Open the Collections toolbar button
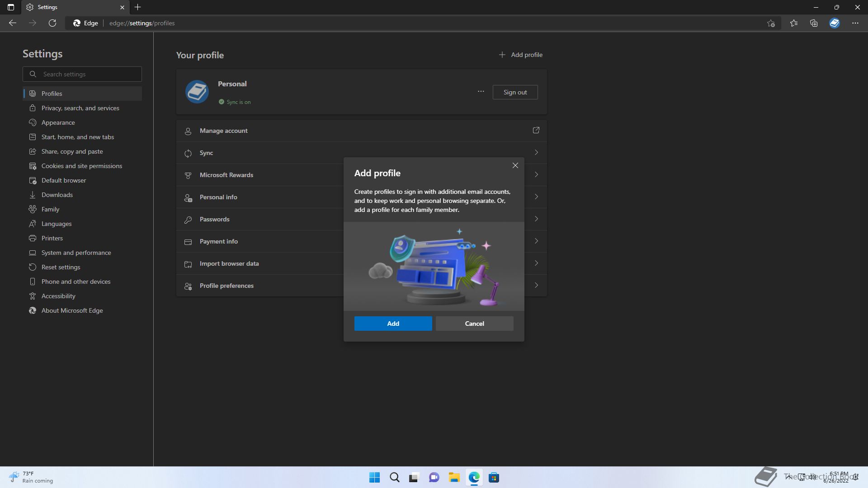Viewport: 868px width, 488px height. pos(814,23)
